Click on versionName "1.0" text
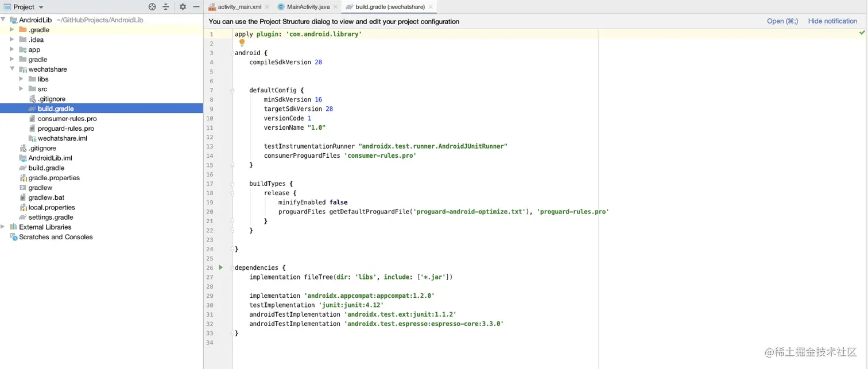Viewport: 868px width, 369px height. pos(294,127)
